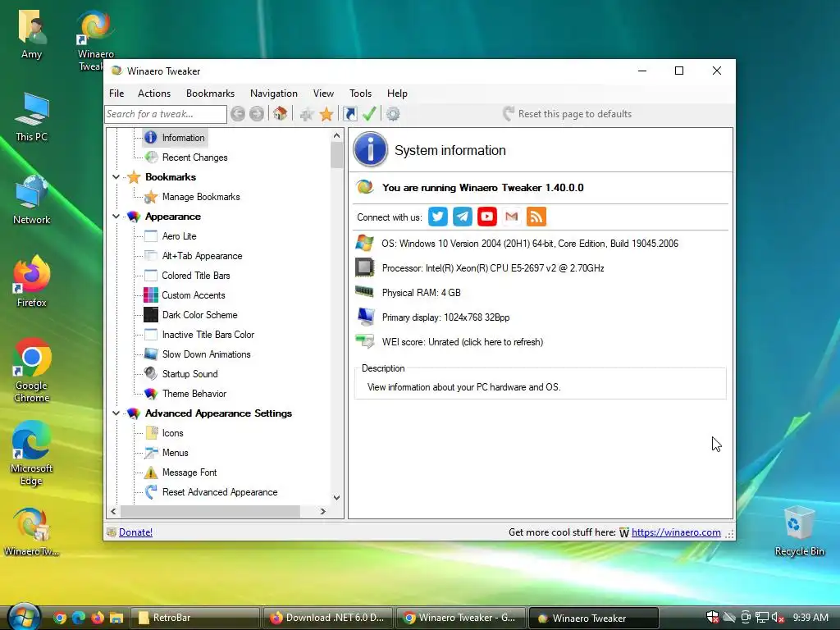Open the https://winaero.com link
This screenshot has height=630, width=840.
(676, 532)
